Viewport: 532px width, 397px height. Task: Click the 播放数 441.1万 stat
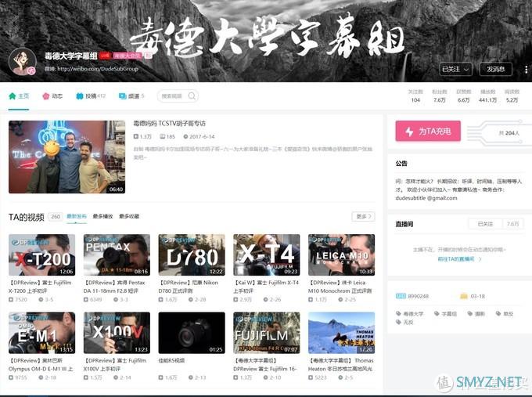pyautogui.click(x=488, y=96)
